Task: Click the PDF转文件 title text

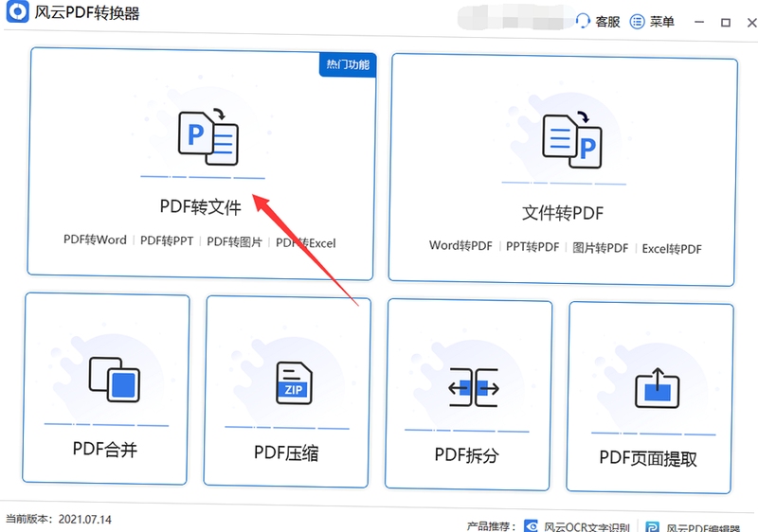Action: 200,206
